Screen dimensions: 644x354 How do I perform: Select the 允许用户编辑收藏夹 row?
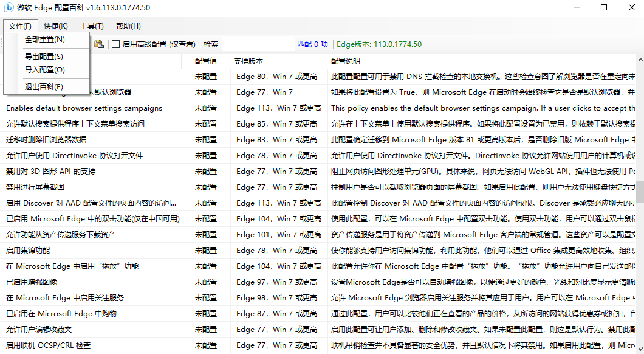(x=318, y=329)
